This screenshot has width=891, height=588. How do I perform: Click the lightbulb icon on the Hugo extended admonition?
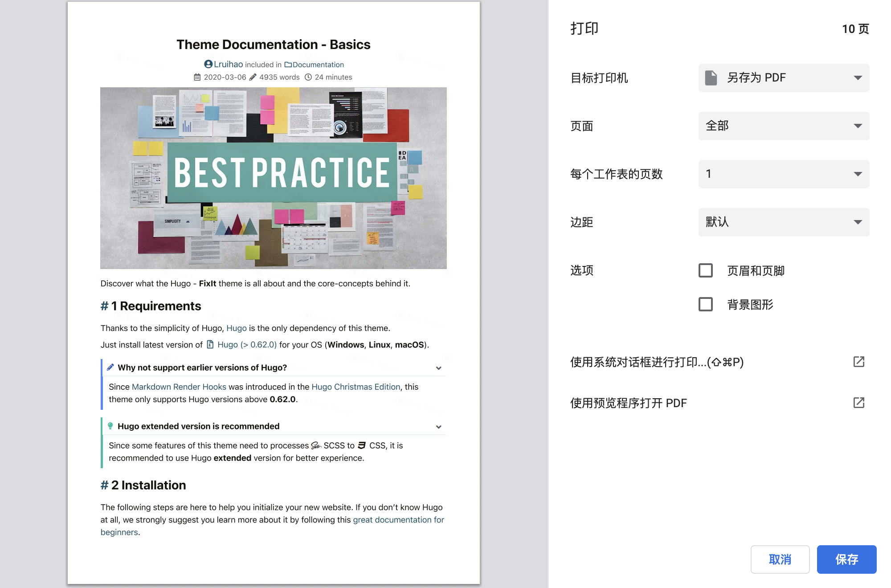pos(110,426)
